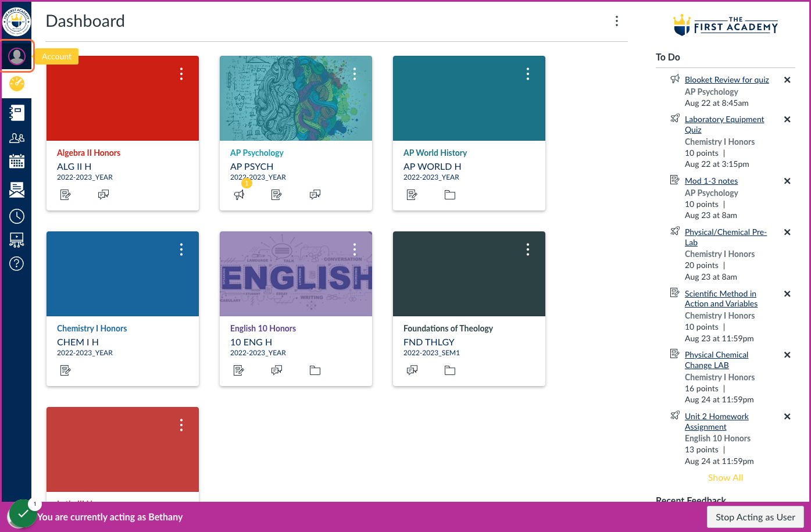Open Foundations of Theology discussions icon
This screenshot has height=532, width=811.
pos(412,370)
